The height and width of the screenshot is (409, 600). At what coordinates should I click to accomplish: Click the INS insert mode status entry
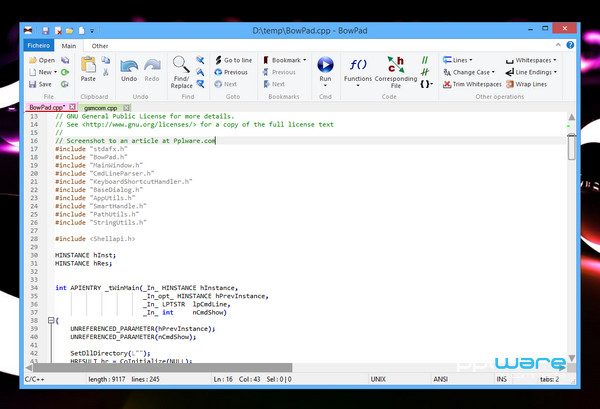pyautogui.click(x=501, y=379)
